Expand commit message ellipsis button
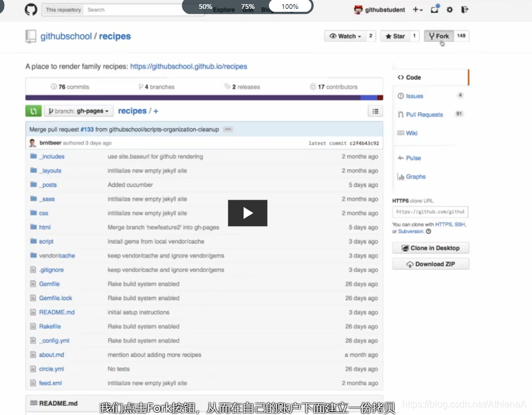The width and height of the screenshot is (532, 415). coord(228,129)
